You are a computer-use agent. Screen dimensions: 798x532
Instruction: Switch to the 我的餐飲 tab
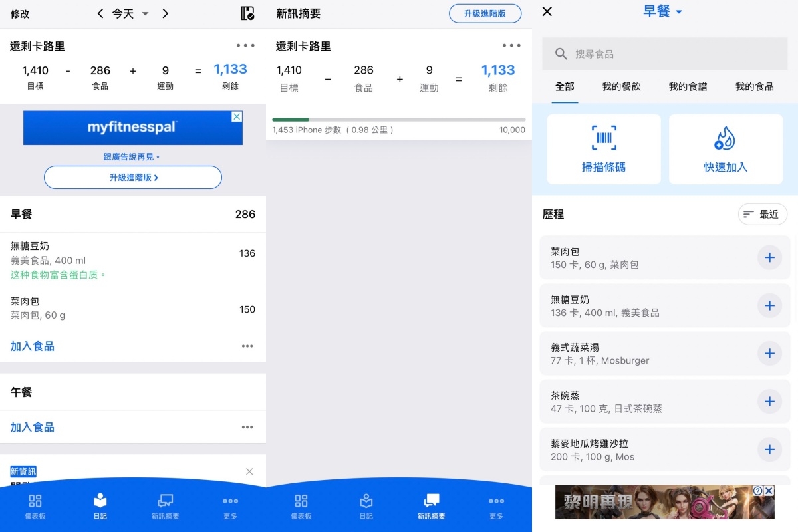pos(621,86)
